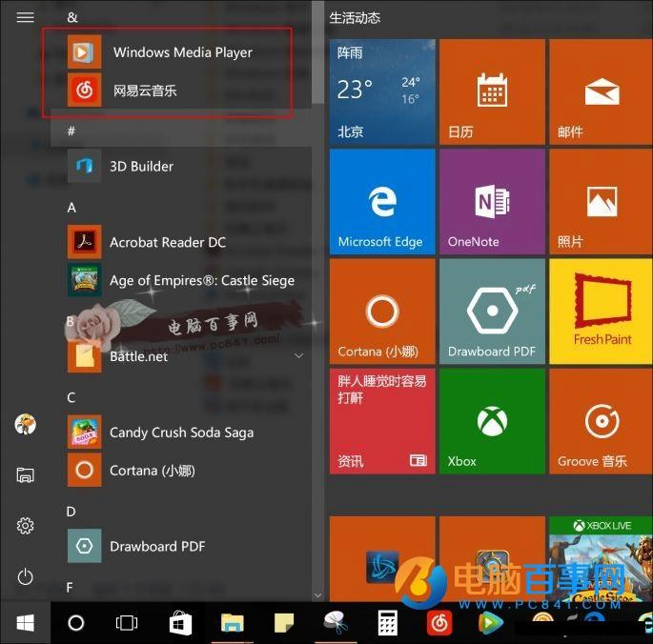Open the Xbox tile
The image size is (653, 644).
click(x=492, y=421)
